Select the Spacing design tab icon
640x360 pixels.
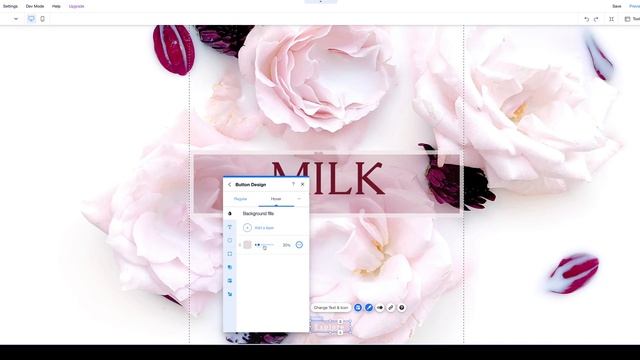pos(230,294)
